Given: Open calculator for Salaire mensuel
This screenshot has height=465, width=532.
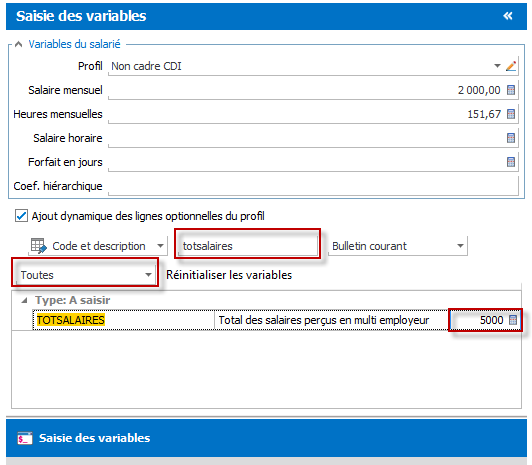Looking at the screenshot, I should (511, 90).
